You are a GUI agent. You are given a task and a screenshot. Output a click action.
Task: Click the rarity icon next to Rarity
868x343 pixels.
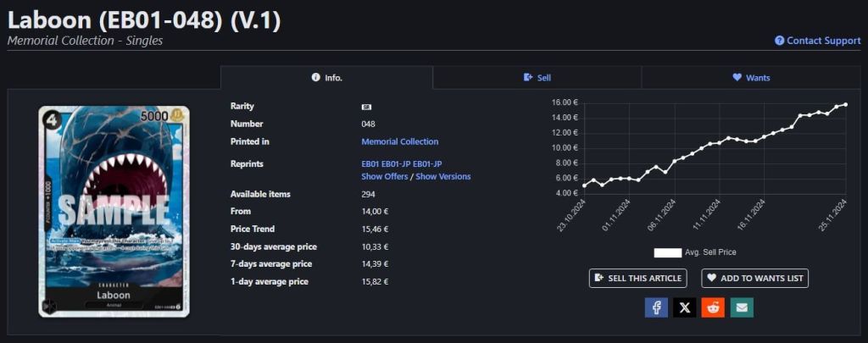click(x=366, y=107)
